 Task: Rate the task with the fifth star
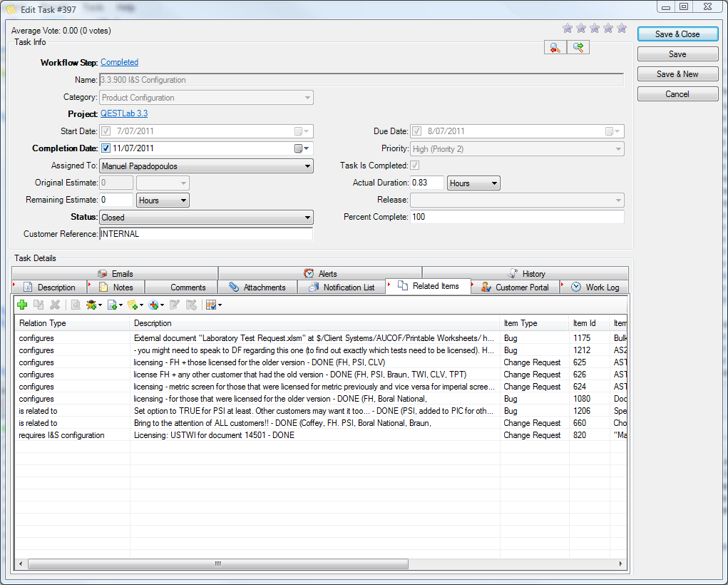point(622,29)
